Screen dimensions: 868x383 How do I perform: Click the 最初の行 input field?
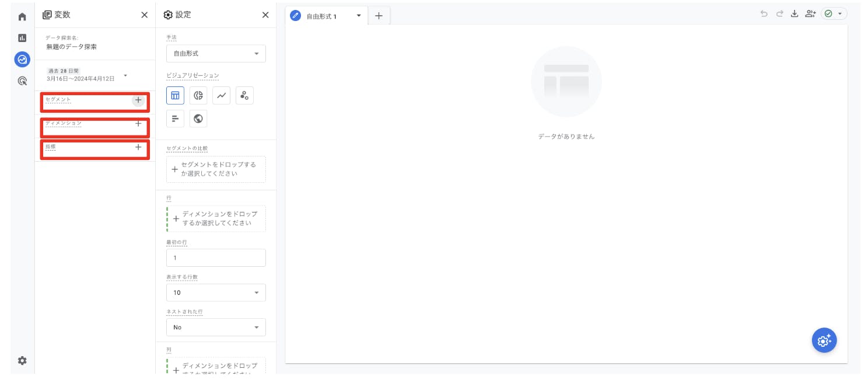(x=216, y=258)
